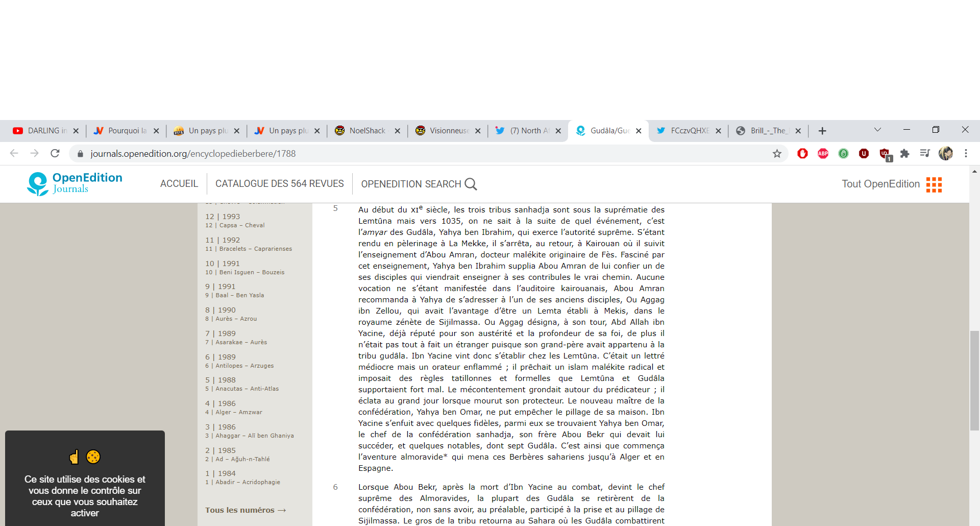This screenshot has width=980, height=526.
Task: Click the OPENEDITION SEARCH text link
Action: click(x=411, y=184)
